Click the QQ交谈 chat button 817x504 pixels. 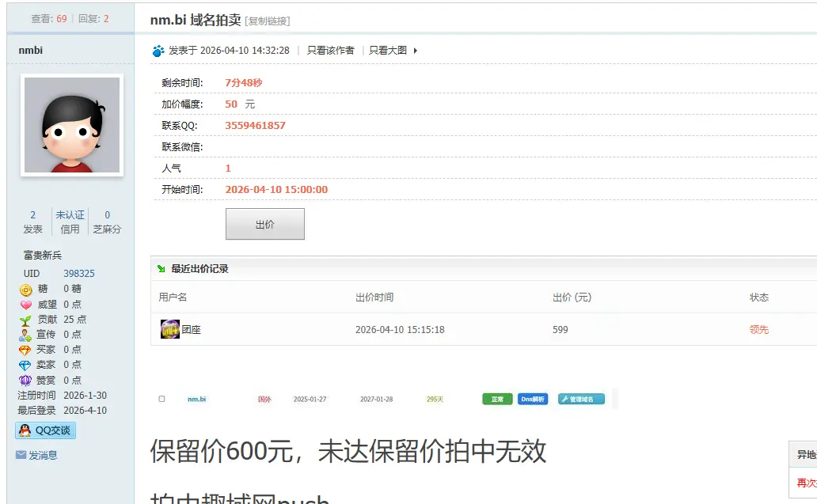[46, 430]
